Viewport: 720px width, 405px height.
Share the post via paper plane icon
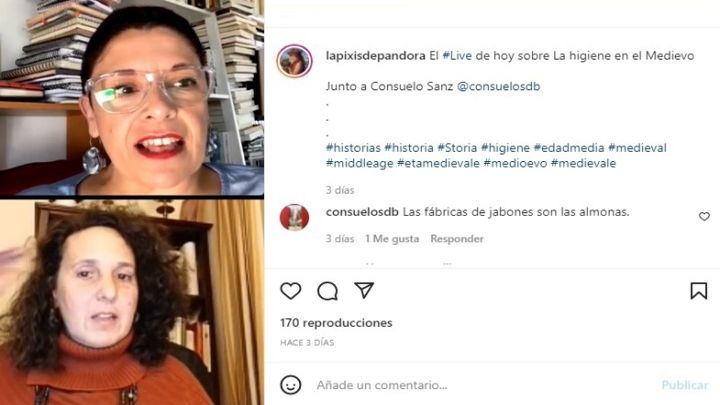tap(364, 290)
